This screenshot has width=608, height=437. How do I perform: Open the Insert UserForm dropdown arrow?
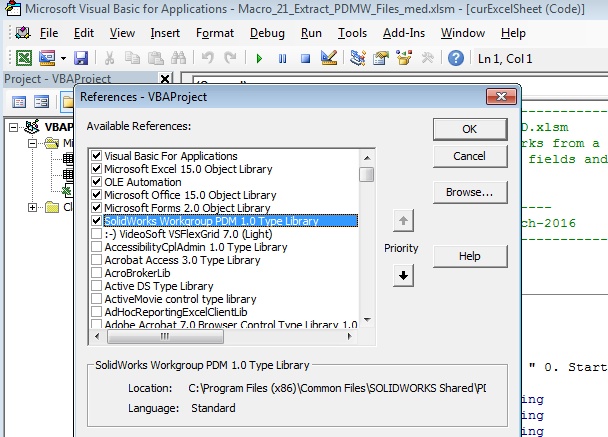(63, 59)
